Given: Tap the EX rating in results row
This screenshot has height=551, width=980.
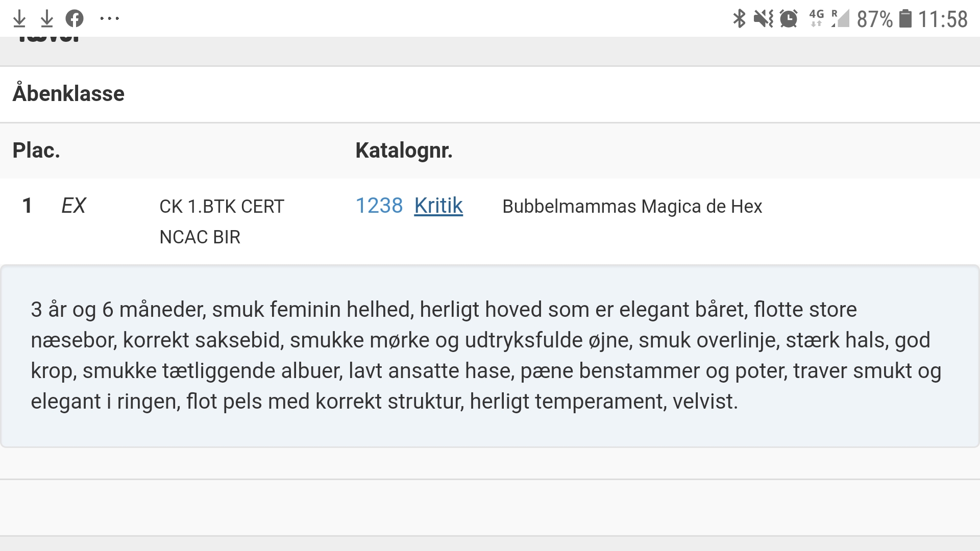Looking at the screenshot, I should coord(73,206).
